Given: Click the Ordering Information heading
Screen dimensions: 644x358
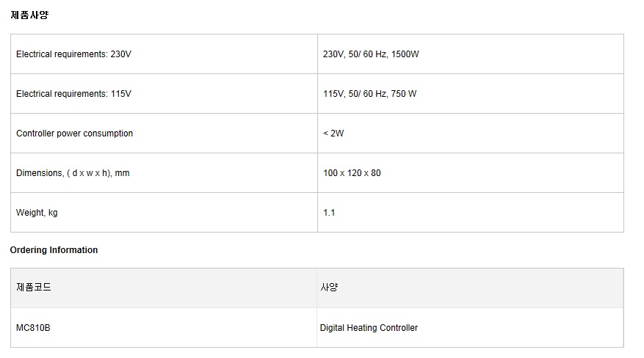Looking at the screenshot, I should coord(54,250).
